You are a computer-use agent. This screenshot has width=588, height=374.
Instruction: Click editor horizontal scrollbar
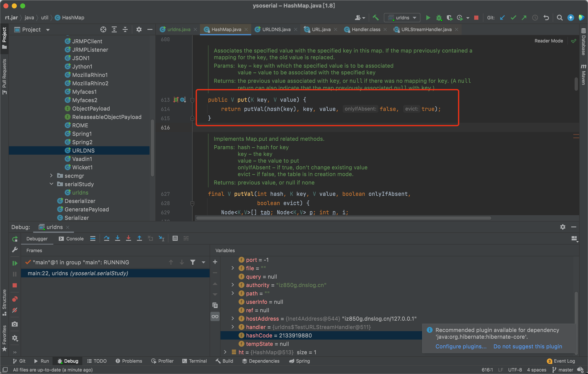344,218
